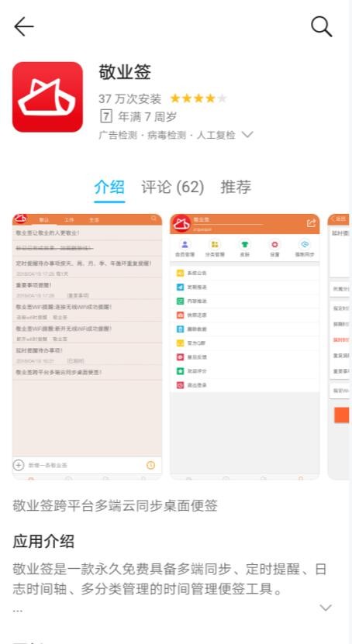The width and height of the screenshot is (352, 644).
Task: Tap the back arrow icon
Action: [24, 26]
